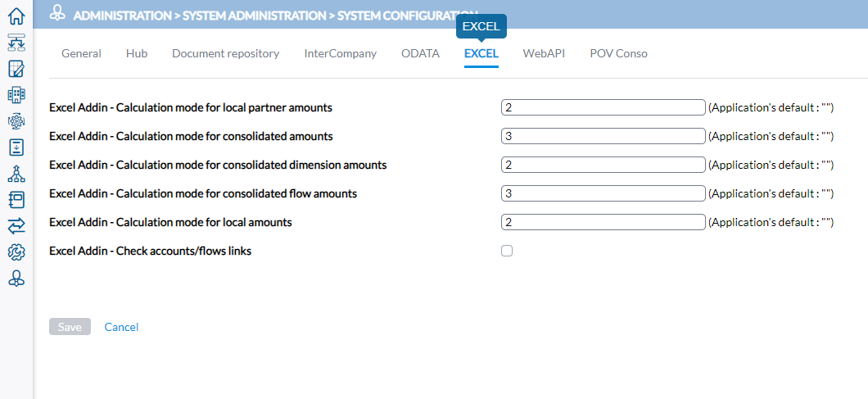
Task: Click the Save button
Action: [70, 327]
